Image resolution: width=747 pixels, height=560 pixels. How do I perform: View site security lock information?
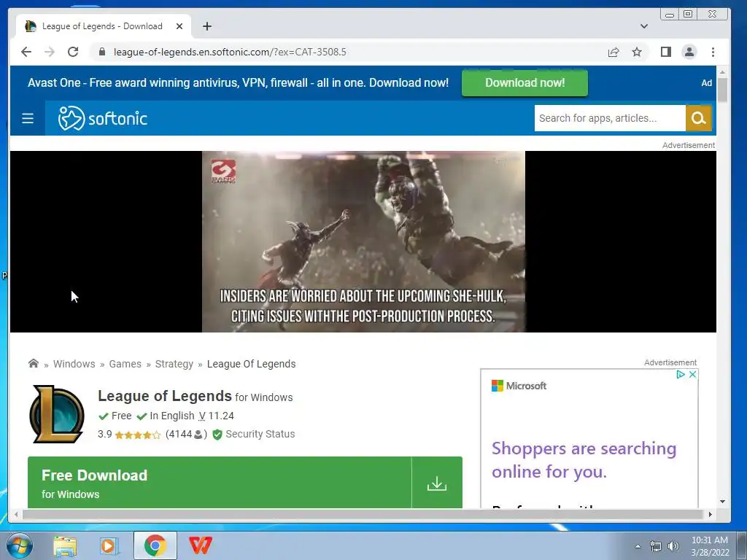tap(102, 52)
